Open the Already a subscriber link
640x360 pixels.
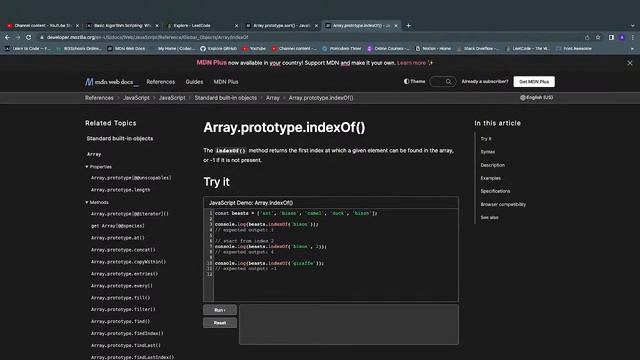484,82
